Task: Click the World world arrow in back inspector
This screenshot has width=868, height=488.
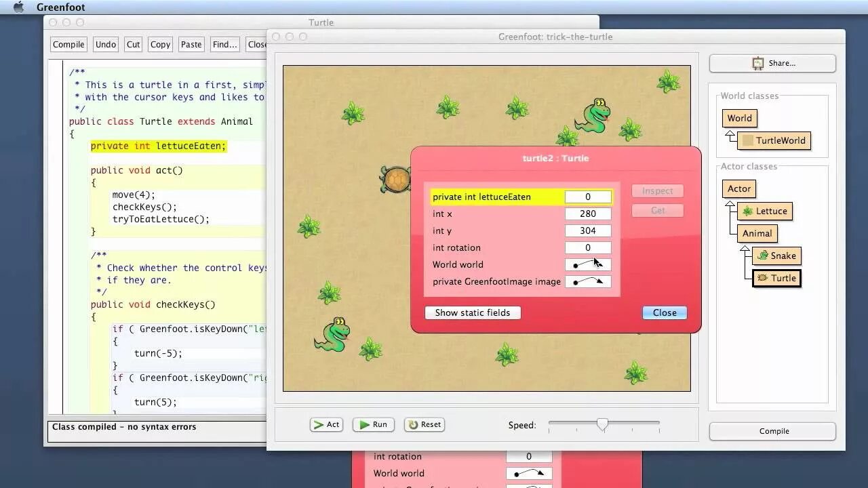Action: [529, 473]
